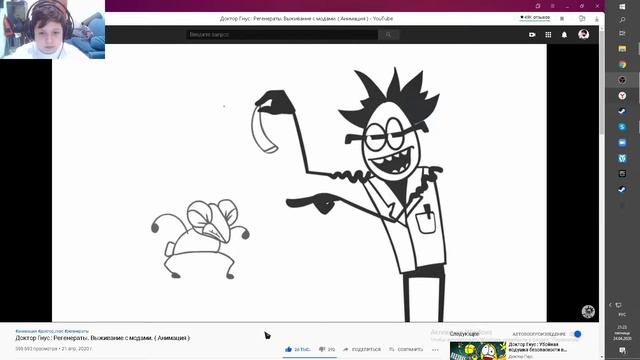Click the channel watermark in video corner
This screenshot has width=640, height=360.
point(588,311)
